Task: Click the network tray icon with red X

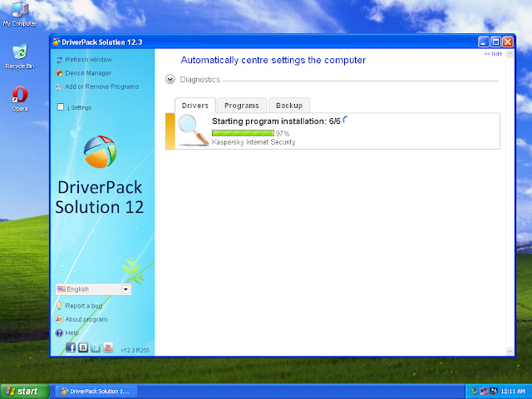Action: (484, 392)
